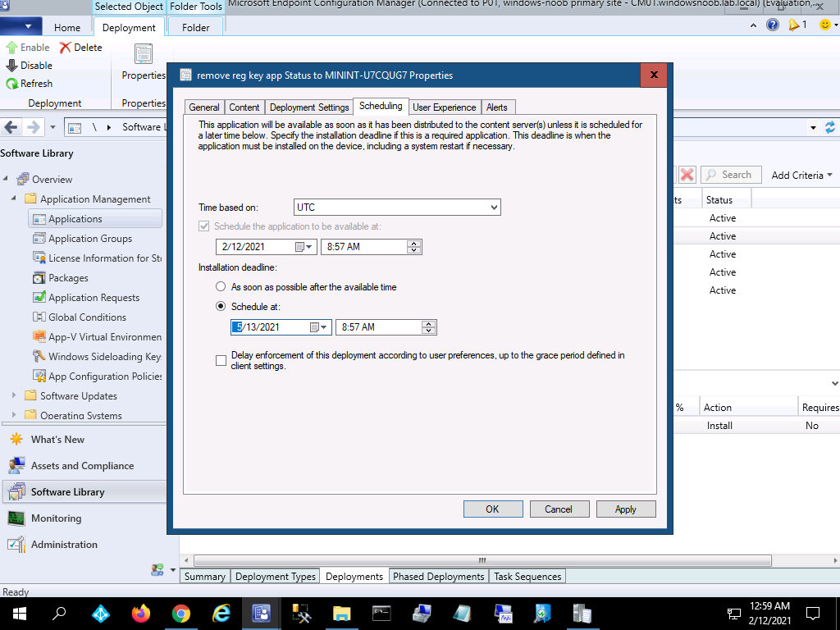Click the deadline time 8:57 AM spinner

[x=428, y=327]
